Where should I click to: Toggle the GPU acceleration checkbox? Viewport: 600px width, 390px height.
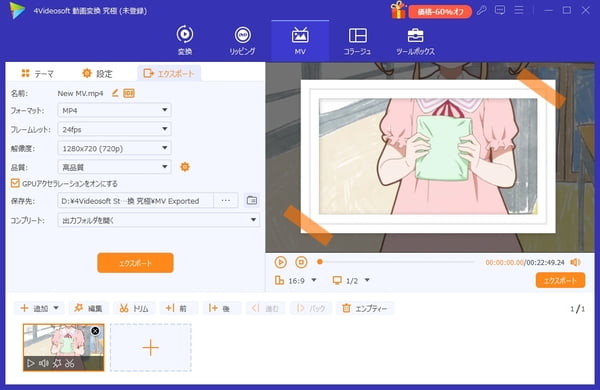point(15,183)
